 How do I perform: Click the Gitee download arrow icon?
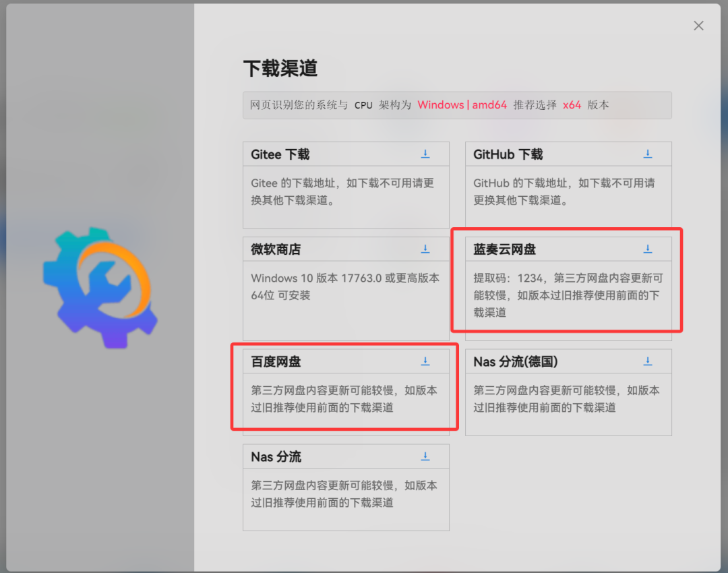(425, 154)
